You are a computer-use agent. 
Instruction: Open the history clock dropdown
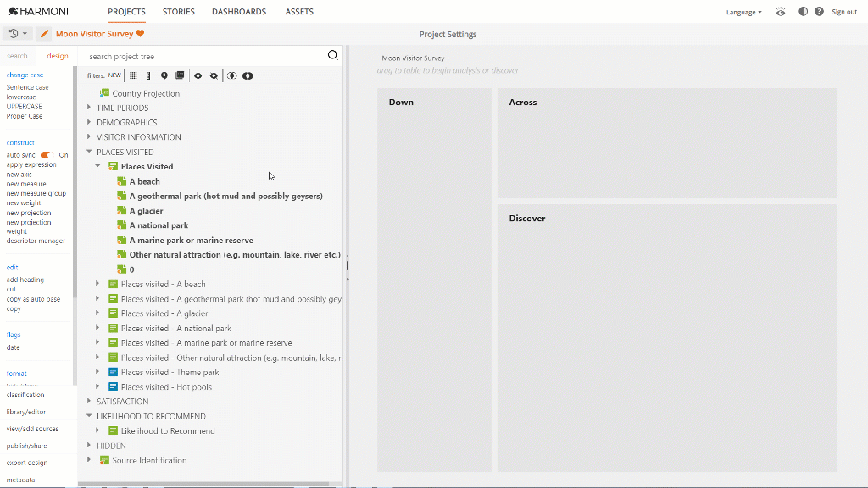point(18,34)
